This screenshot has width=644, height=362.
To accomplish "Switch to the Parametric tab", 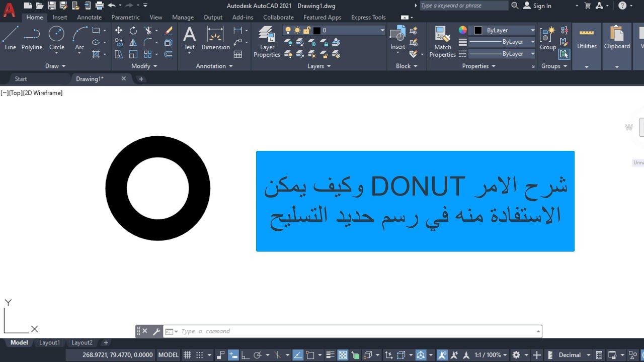I will pyautogui.click(x=125, y=17).
